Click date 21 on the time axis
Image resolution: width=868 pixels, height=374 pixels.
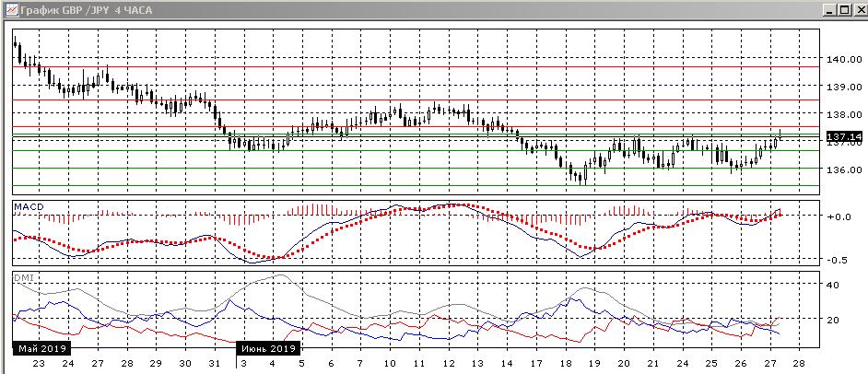coord(653,364)
